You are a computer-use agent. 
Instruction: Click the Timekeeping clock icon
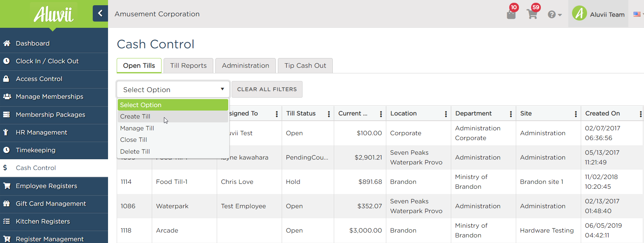point(7,150)
